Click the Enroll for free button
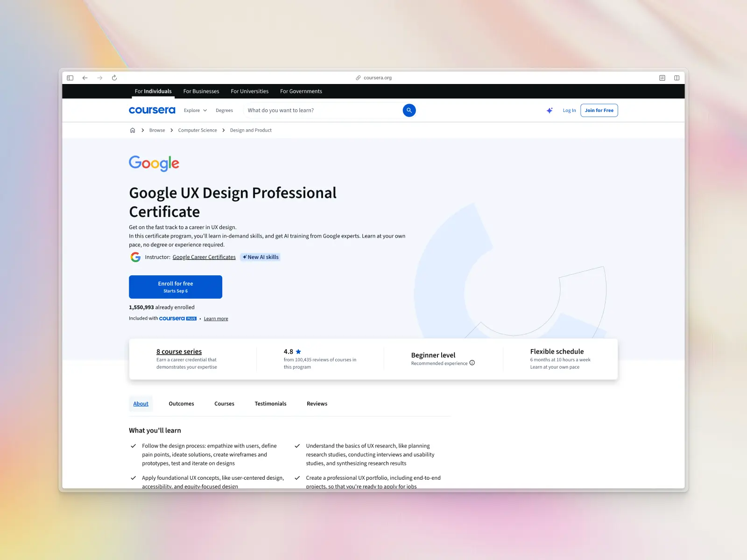The width and height of the screenshot is (747, 560). [x=176, y=287]
